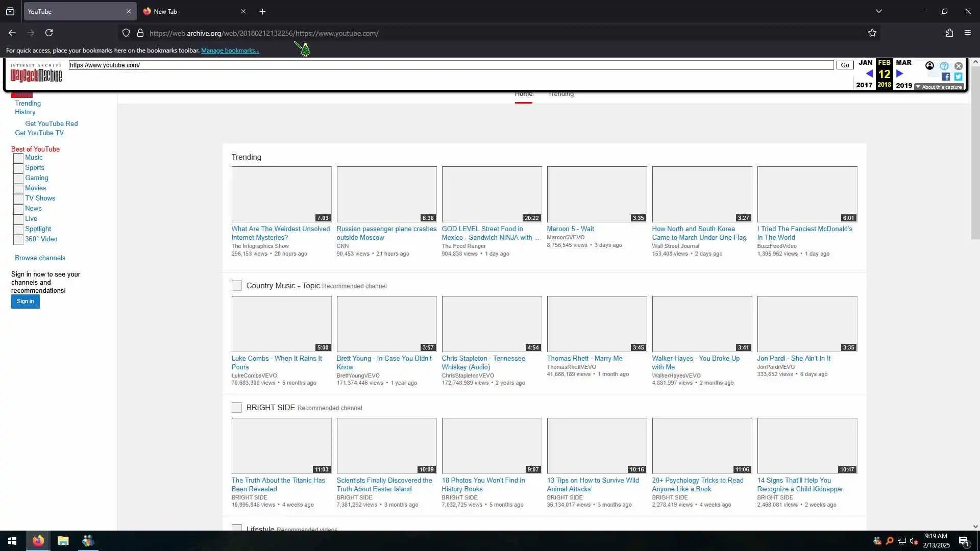Viewport: 980px width, 551px height.
Task: Share capture via Facebook icon
Action: [946, 77]
